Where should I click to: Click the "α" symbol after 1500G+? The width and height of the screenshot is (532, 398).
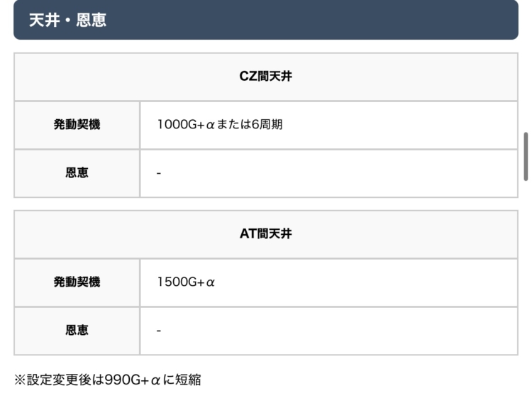tap(210, 282)
